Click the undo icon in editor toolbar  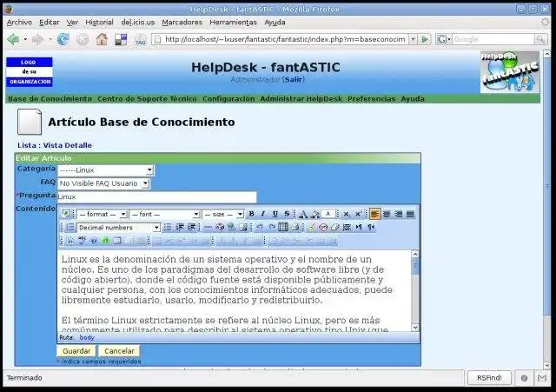coord(260,228)
